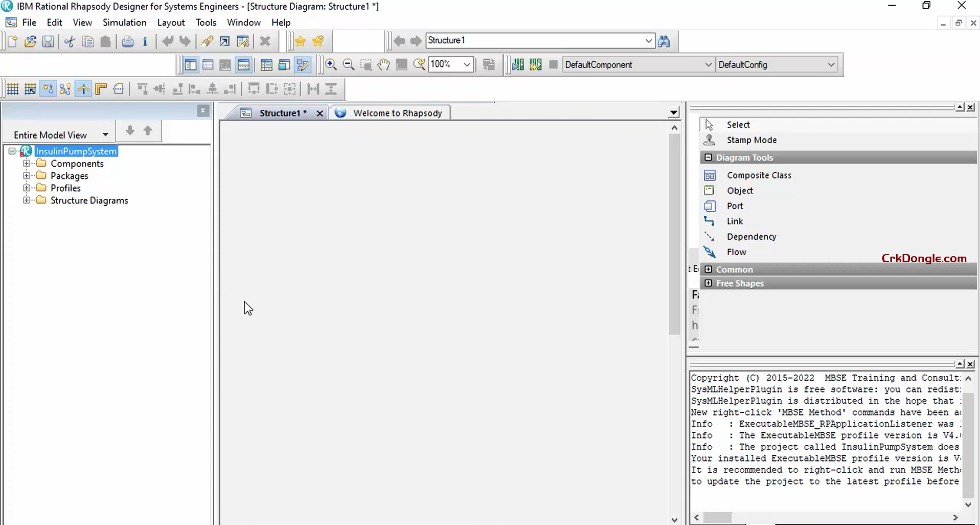The image size is (980, 525).
Task: Select the Composite Class diagram tool
Action: (x=760, y=175)
